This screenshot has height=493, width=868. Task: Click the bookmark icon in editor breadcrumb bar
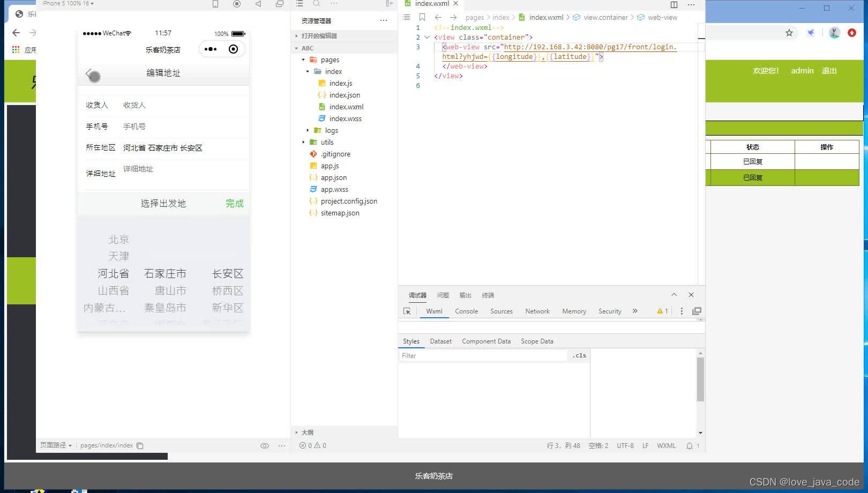[x=422, y=18]
